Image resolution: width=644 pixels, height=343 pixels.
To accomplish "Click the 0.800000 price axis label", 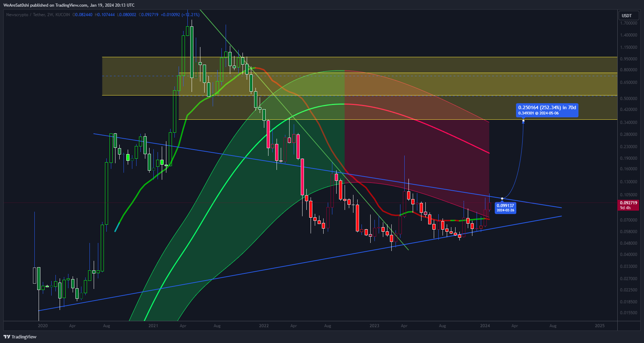I will pyautogui.click(x=629, y=70).
